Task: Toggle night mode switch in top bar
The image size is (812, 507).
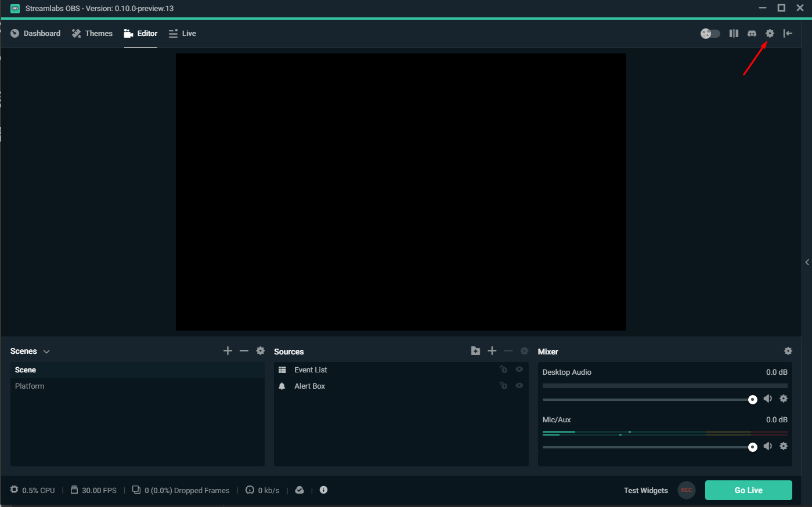Action: pyautogui.click(x=710, y=34)
